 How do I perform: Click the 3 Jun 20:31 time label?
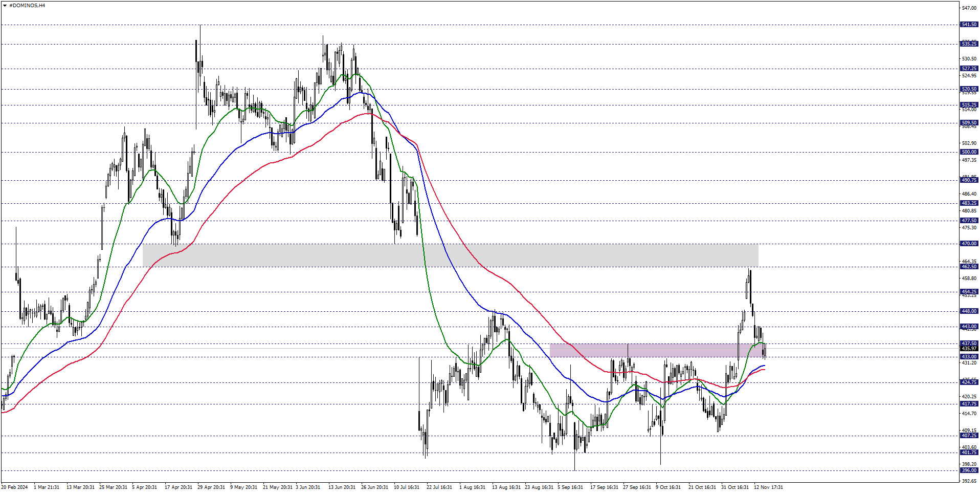(308, 487)
